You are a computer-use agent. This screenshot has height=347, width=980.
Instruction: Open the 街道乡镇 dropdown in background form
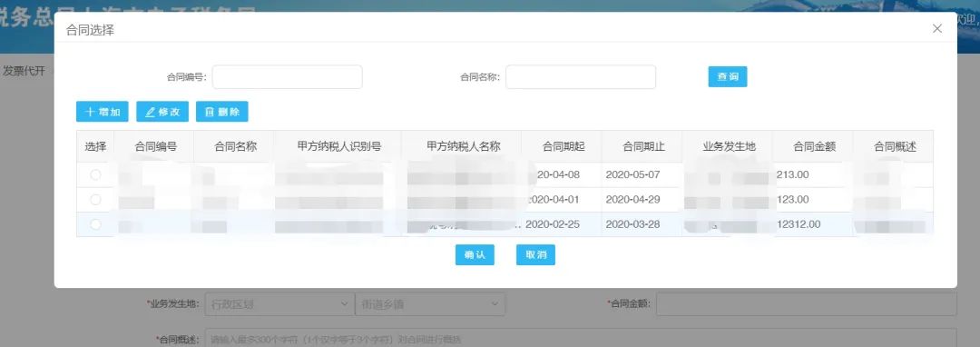click(x=430, y=304)
